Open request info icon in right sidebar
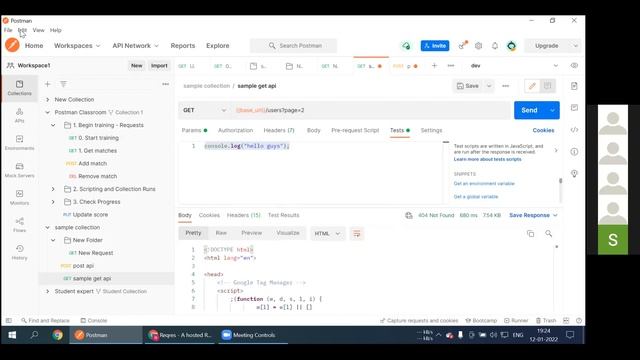640x360 pixels. pos(574,152)
